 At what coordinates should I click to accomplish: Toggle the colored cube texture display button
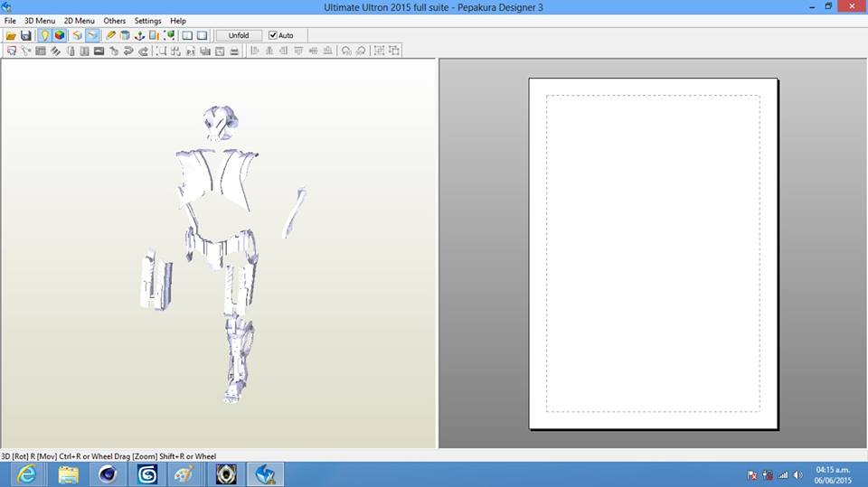[60, 35]
